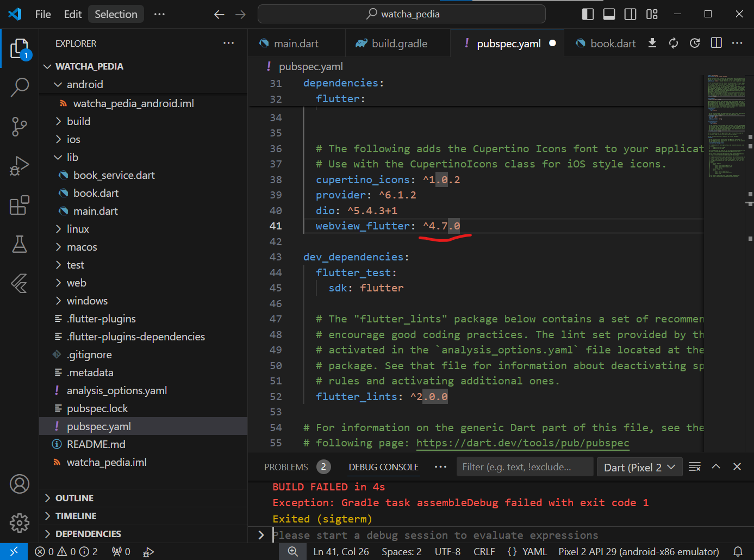The image size is (754, 560).
Task: Click the zoom magnifier in the status bar
Action: (293, 551)
